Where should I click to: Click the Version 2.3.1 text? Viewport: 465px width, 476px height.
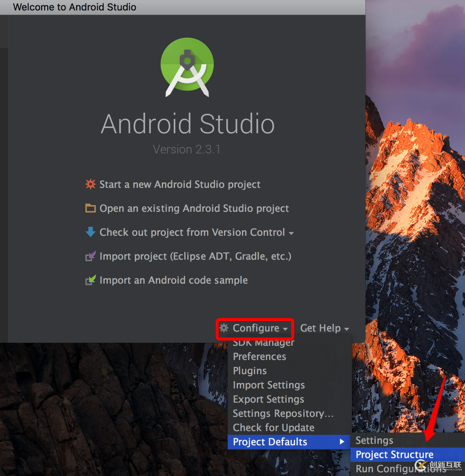point(186,149)
